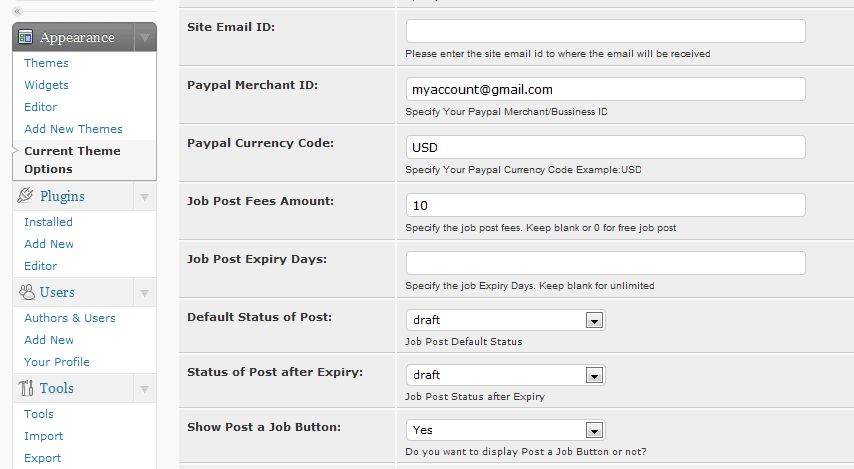Click the Users people icon
The height and width of the screenshot is (469, 854).
(x=27, y=292)
